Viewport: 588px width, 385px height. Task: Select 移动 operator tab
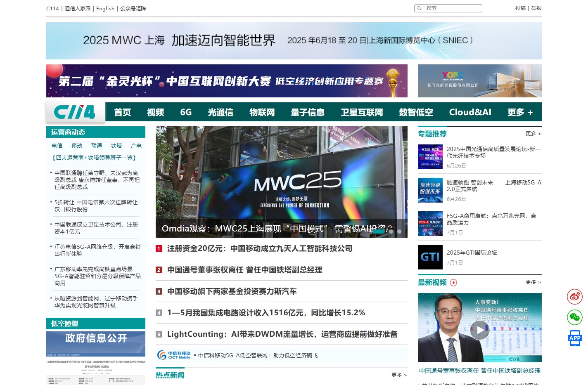pyautogui.click(x=77, y=146)
